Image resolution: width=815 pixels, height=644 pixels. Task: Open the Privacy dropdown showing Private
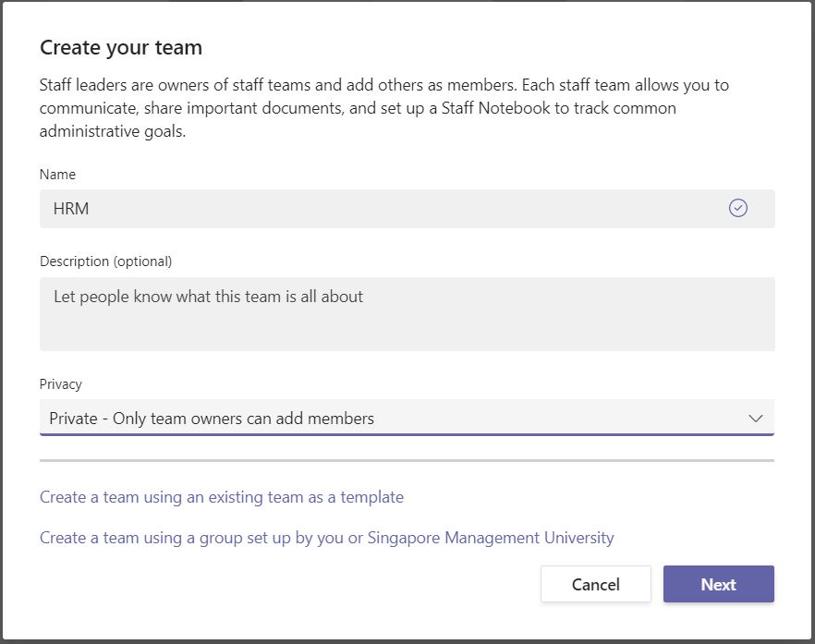[407, 418]
